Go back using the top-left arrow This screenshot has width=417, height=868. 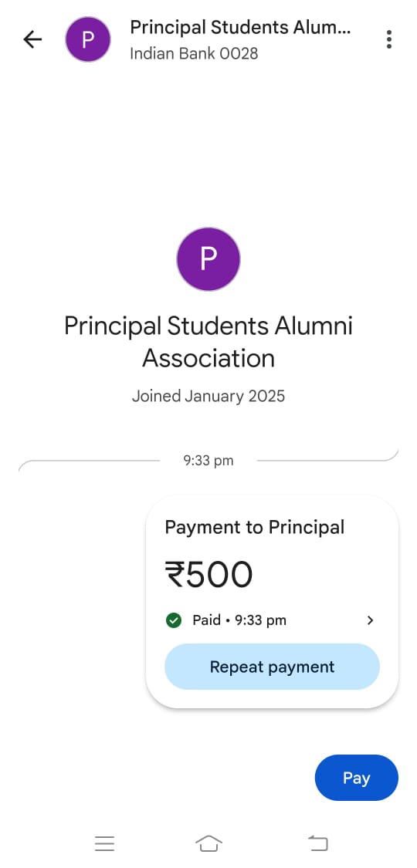point(32,39)
